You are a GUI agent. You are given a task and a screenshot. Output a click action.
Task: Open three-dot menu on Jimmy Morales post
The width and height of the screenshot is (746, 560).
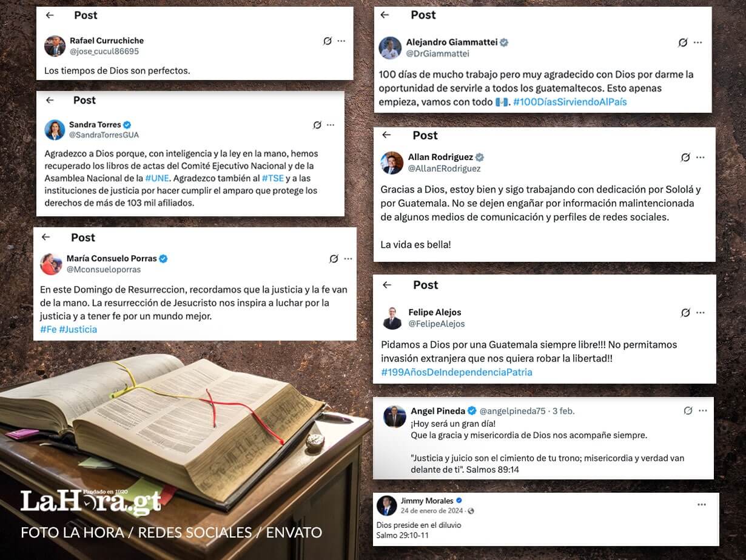tap(702, 504)
